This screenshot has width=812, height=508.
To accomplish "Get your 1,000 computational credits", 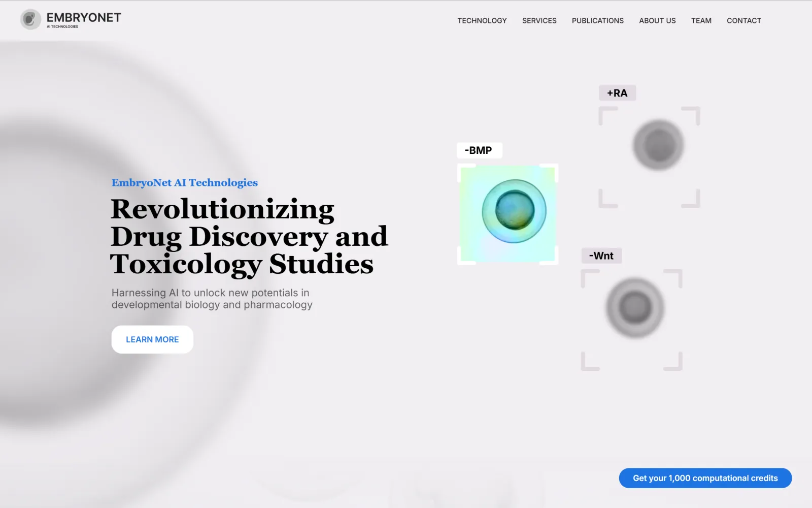I will point(705,478).
